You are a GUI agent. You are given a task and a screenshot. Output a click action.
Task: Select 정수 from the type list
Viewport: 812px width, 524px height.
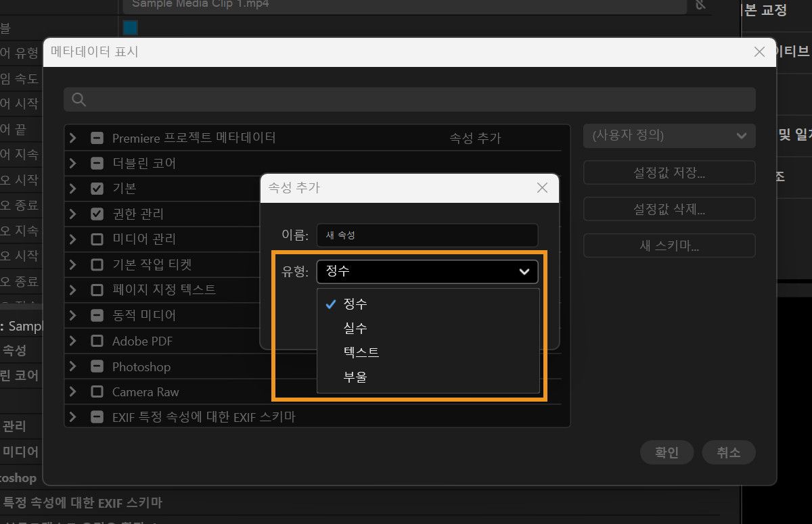coord(428,304)
